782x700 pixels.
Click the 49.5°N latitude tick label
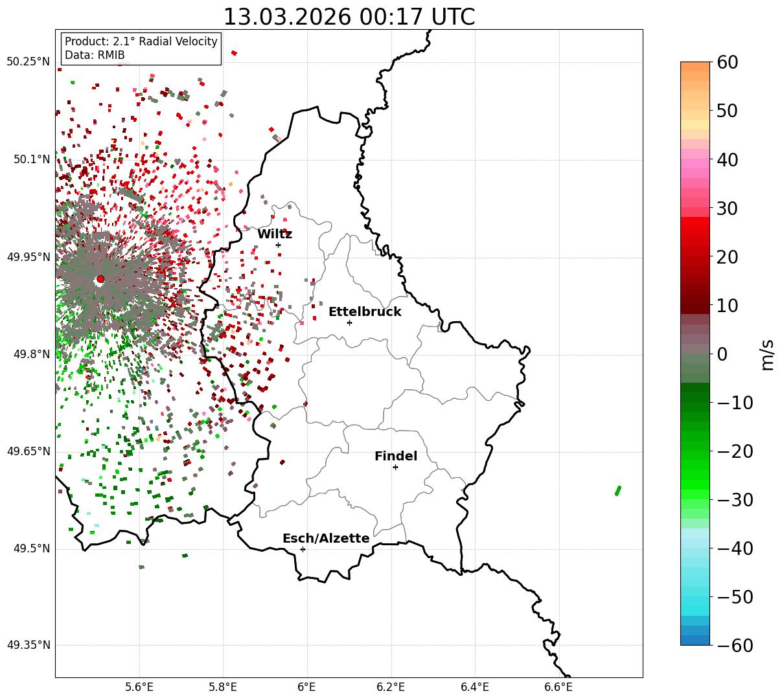point(32,548)
